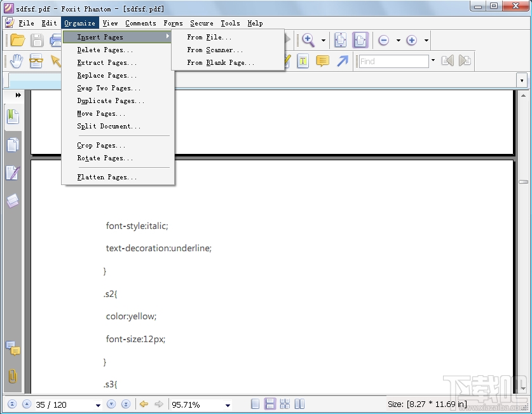The image size is (532, 414).
Task: Select Split Document menu item
Action: click(118, 127)
